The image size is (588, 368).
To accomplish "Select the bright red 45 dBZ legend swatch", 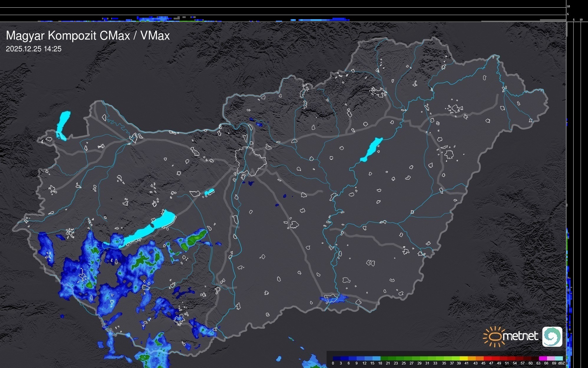I will [x=488, y=358].
